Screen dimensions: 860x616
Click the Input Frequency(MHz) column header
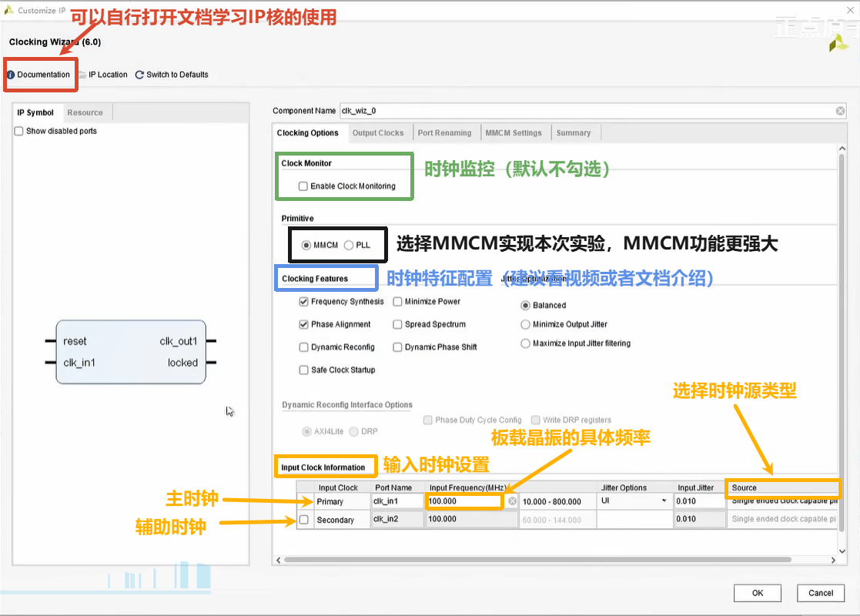467,487
